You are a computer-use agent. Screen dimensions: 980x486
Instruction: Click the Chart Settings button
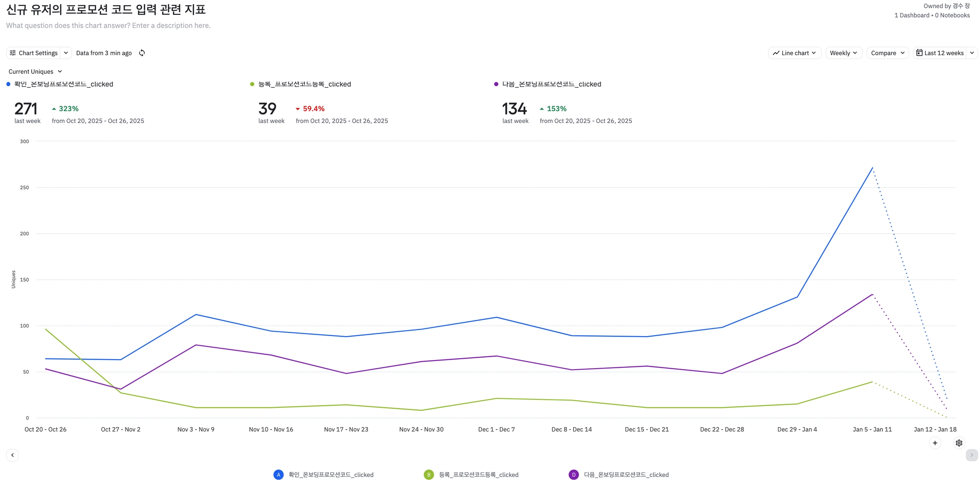click(x=34, y=53)
